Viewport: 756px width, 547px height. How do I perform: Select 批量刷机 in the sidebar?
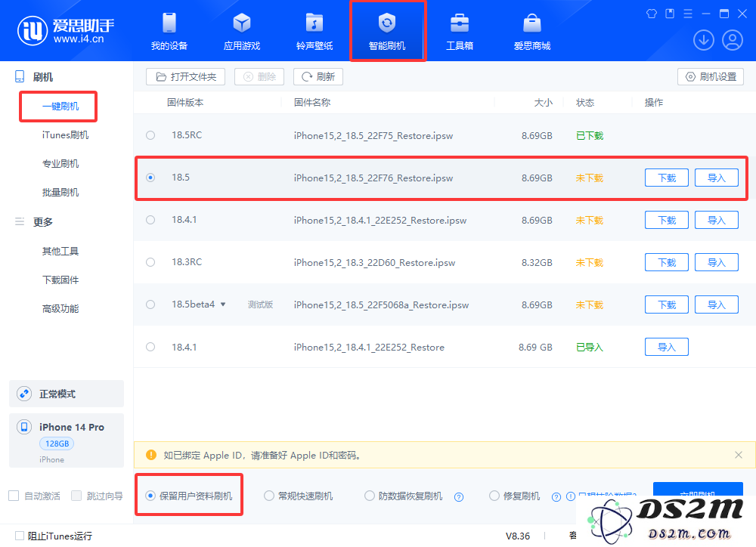point(60,193)
